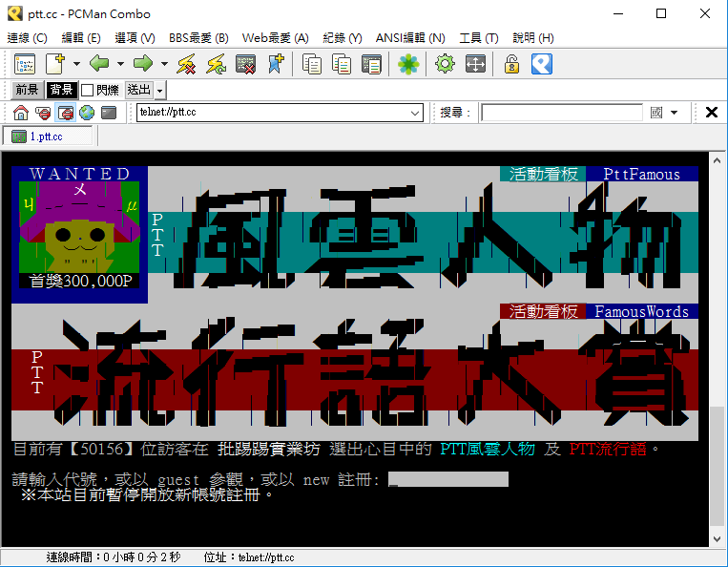Viewport: 728px width, 567px height.
Task: Open the 工具 (T) menu
Action: click(479, 38)
